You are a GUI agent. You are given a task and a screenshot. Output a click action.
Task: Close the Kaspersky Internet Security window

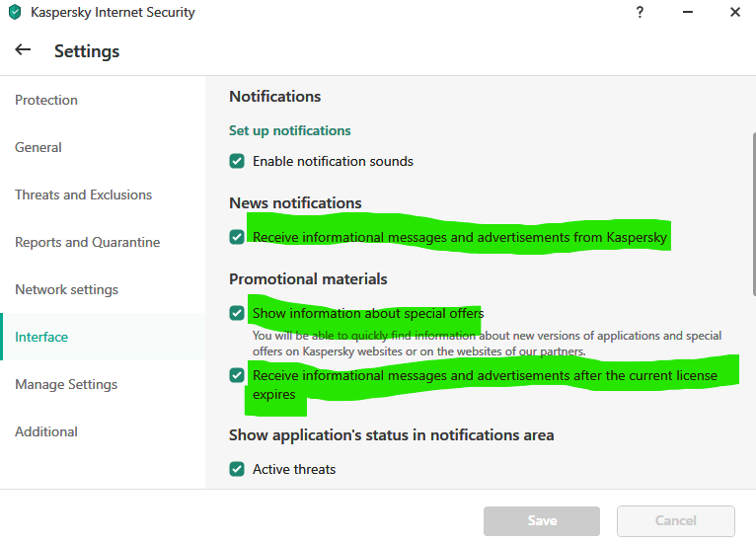735,12
